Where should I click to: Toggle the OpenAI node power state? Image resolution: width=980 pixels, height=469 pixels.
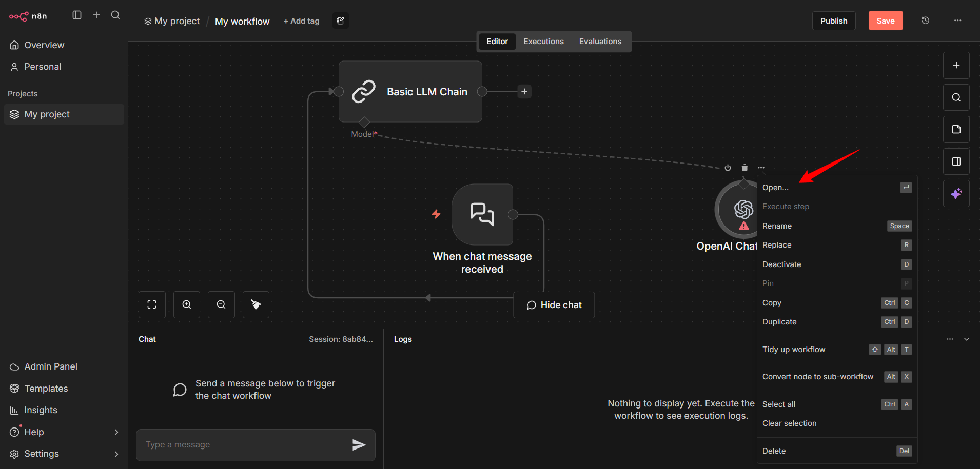point(728,168)
